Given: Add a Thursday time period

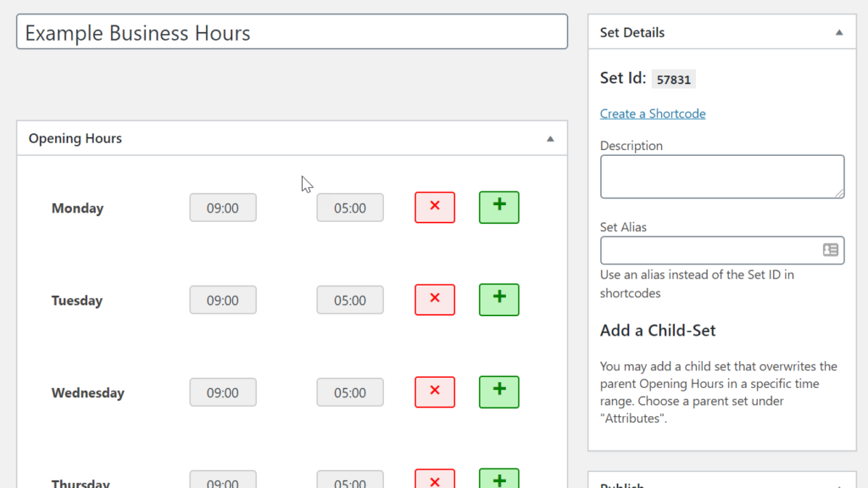Looking at the screenshot, I should pos(499,480).
